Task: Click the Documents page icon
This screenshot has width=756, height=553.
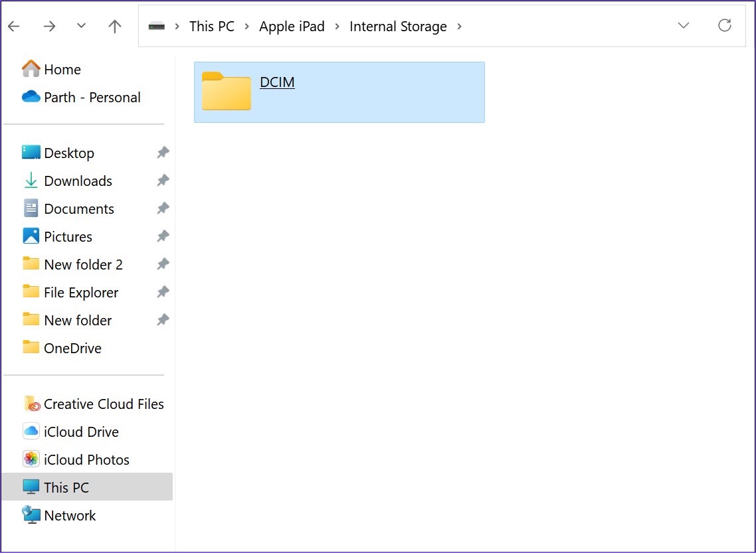Action: 31,208
